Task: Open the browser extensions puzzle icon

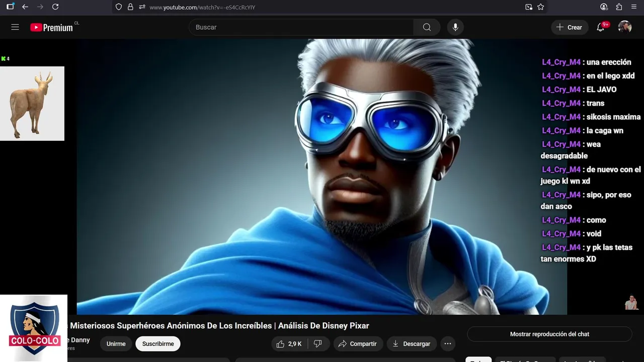Action: click(619, 7)
